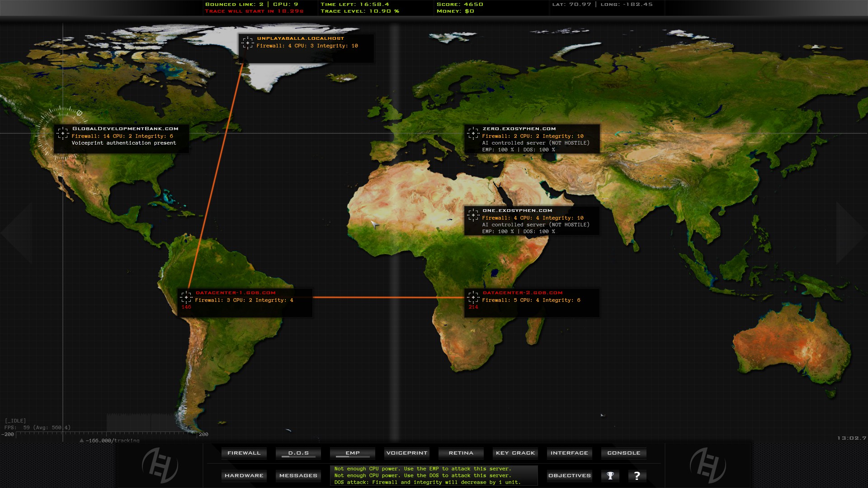Click the right H logo emblem
This screenshot has height=488, width=868.
point(708,465)
